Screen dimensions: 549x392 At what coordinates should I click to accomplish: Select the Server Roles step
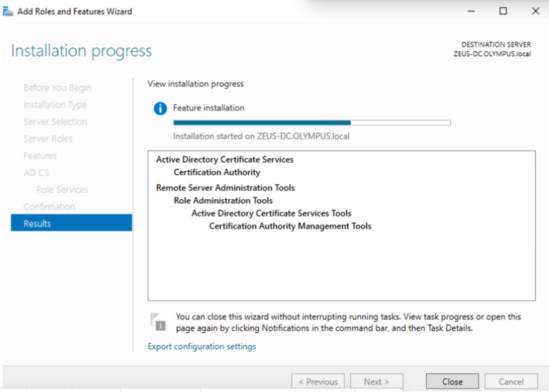point(48,138)
